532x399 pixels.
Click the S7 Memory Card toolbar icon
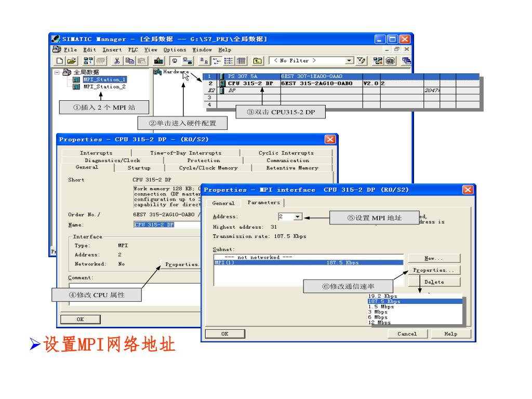[x=100, y=61]
